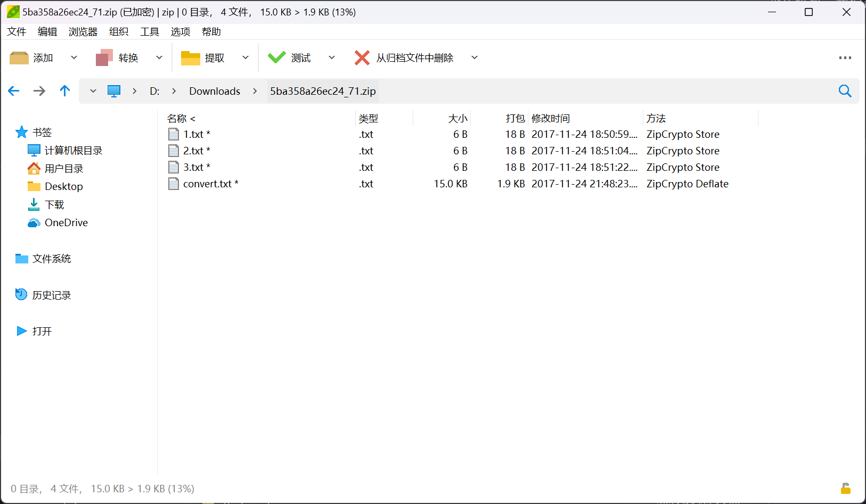
Task: Click the Extract (提取) folder icon
Action: [x=190, y=58]
